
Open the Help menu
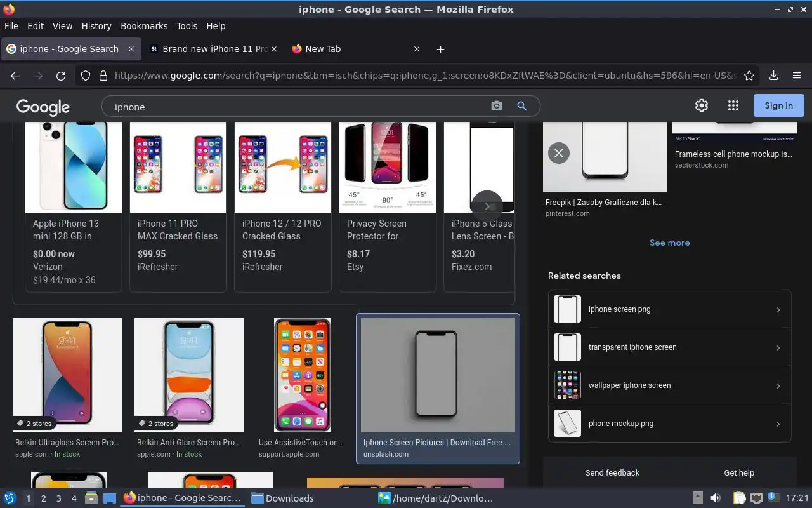(x=216, y=26)
